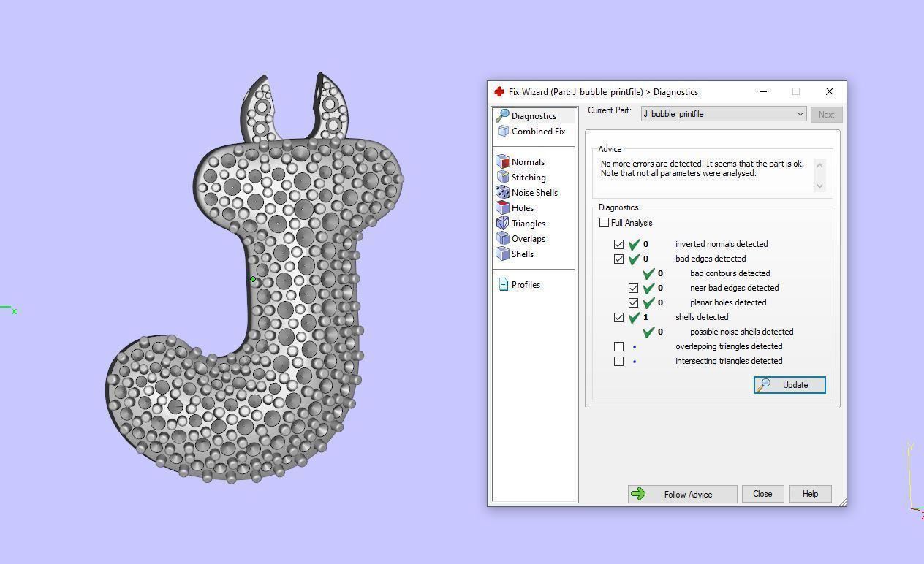This screenshot has width=924, height=564.
Task: Click the 'intersecting triangles detected' label
Action: pos(729,361)
